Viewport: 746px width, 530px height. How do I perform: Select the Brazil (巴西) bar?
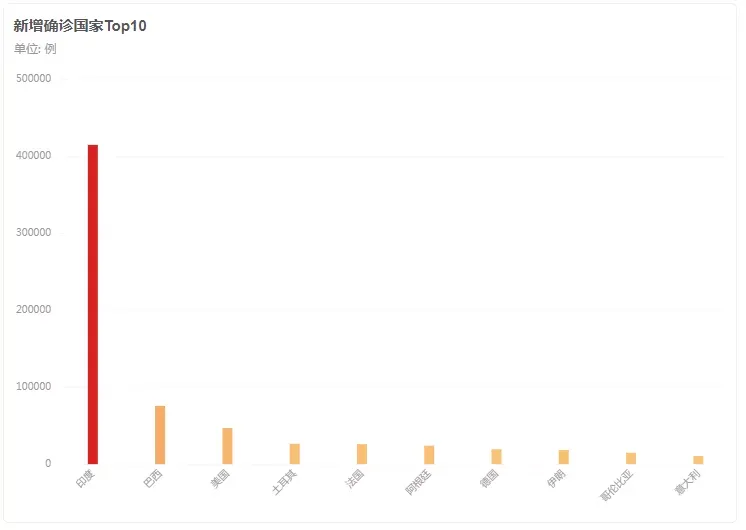pyautogui.click(x=160, y=435)
